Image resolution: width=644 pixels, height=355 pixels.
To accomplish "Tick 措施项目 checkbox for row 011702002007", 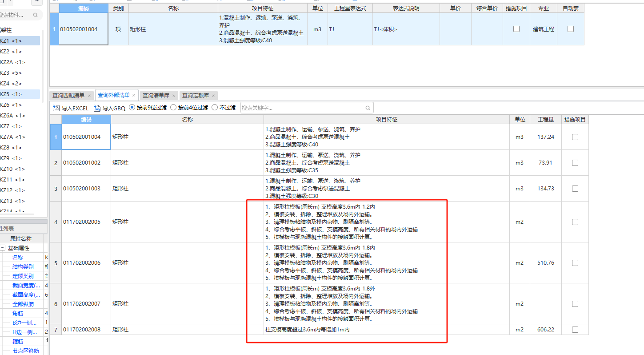I will 575,304.
